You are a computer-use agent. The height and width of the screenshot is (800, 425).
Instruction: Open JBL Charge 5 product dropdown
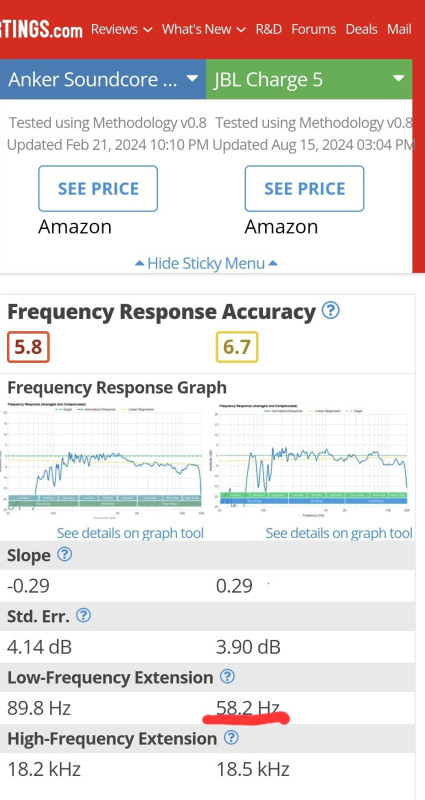pos(309,79)
